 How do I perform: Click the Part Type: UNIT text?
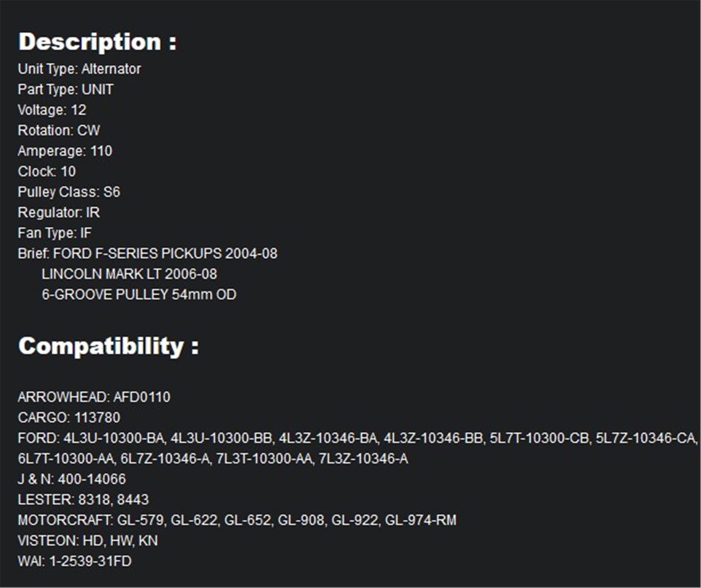coord(66,89)
